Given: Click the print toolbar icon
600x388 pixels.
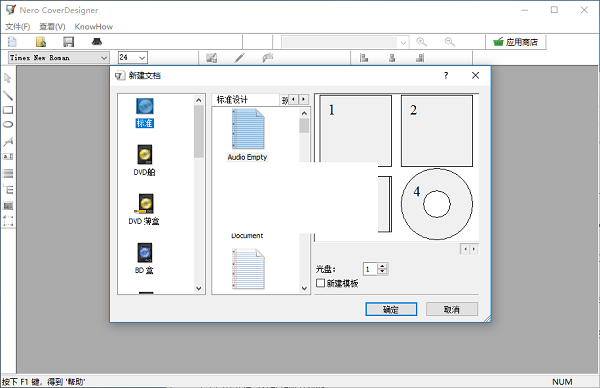Looking at the screenshot, I should coord(97,42).
